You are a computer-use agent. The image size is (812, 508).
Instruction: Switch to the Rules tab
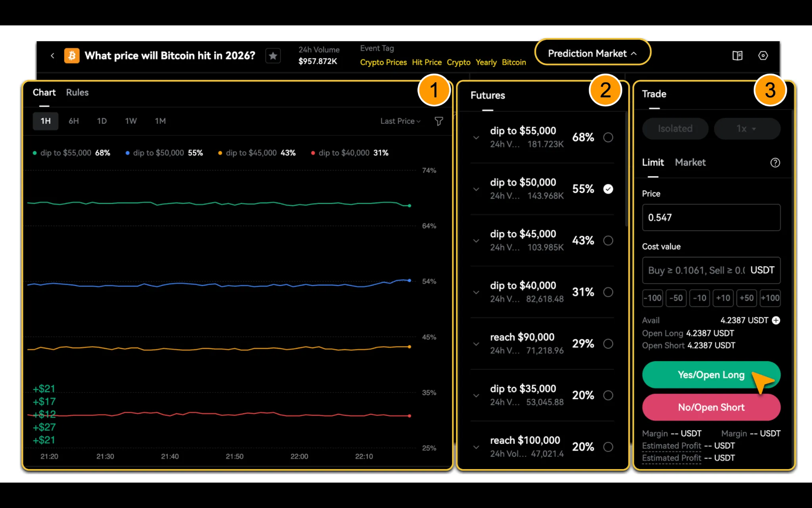pos(77,92)
